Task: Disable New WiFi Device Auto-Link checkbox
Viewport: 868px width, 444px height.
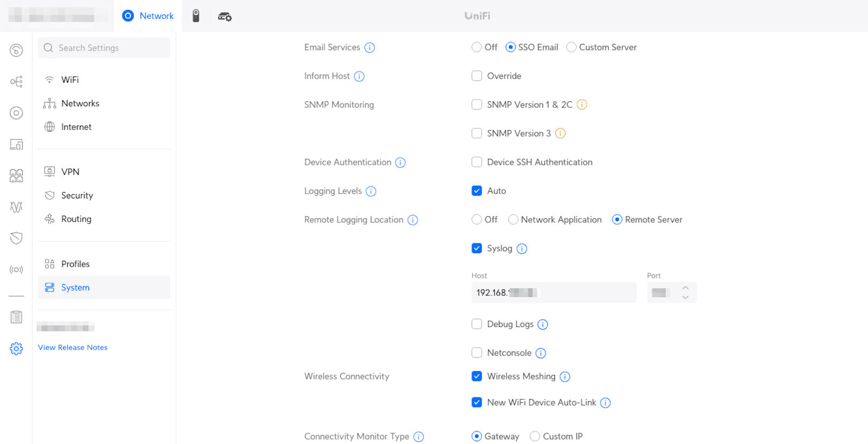Action: [x=477, y=402]
